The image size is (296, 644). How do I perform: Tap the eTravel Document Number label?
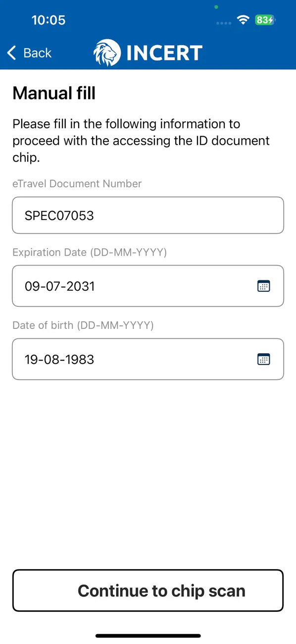click(77, 183)
